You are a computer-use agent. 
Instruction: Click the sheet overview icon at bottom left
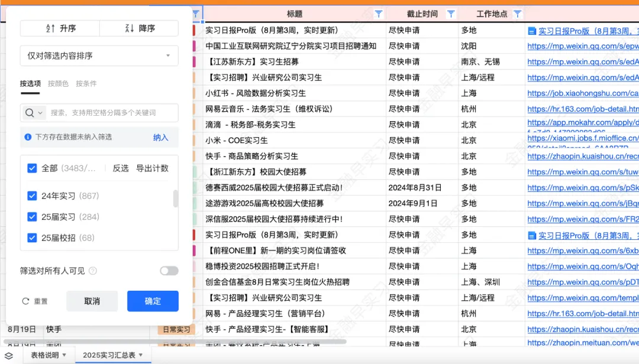(8, 355)
